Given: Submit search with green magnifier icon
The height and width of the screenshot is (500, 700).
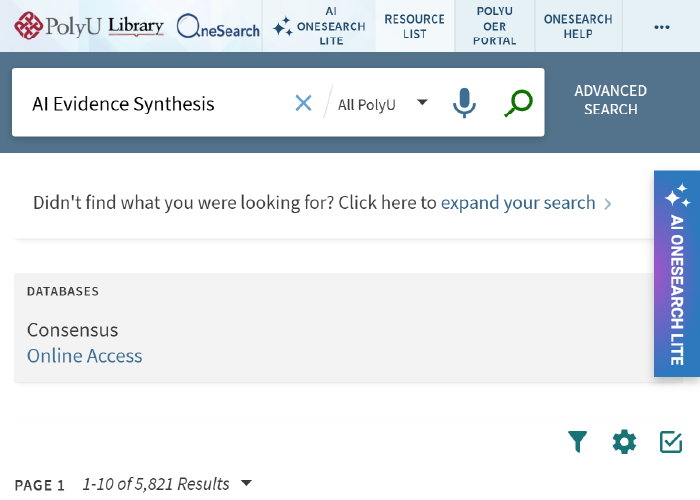Looking at the screenshot, I should (x=518, y=103).
